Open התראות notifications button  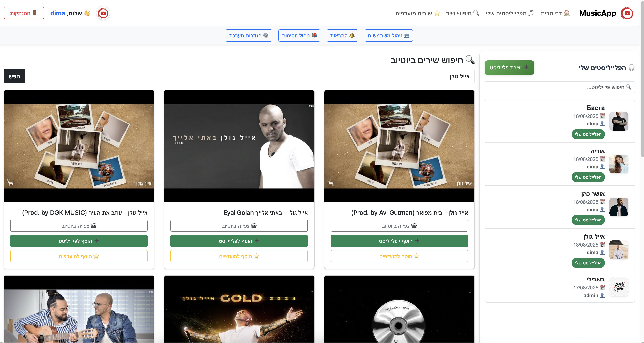pyautogui.click(x=342, y=35)
